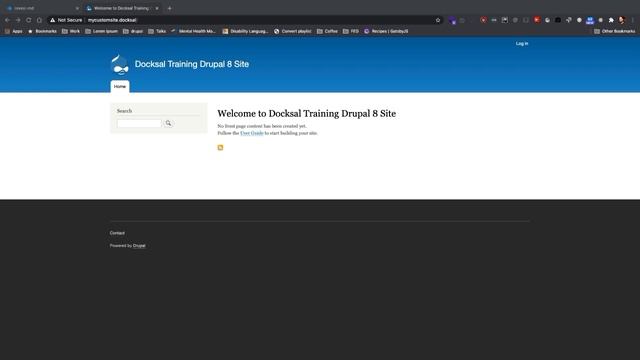
Task: Open the Talks bookmarks folder
Action: click(x=157, y=31)
